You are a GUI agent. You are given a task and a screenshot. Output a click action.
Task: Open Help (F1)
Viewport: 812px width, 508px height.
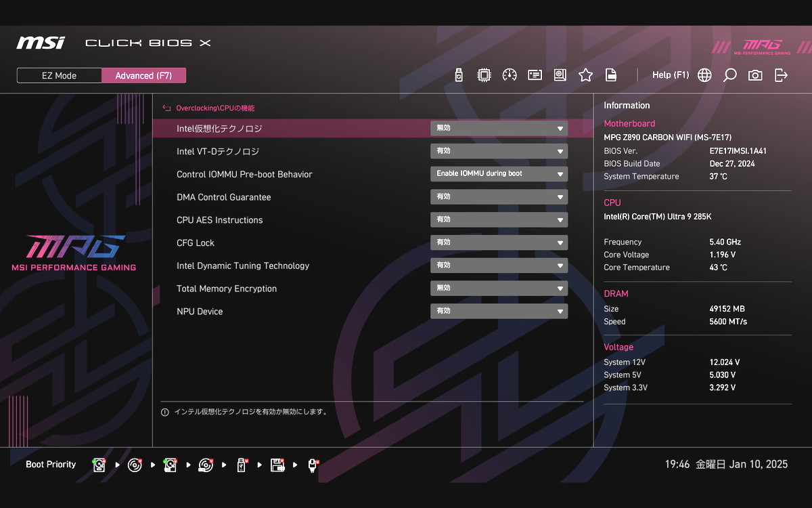point(671,75)
